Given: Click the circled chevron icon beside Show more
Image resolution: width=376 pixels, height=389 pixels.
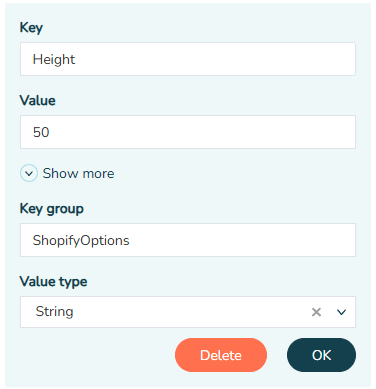Looking at the screenshot, I should coord(29,173).
